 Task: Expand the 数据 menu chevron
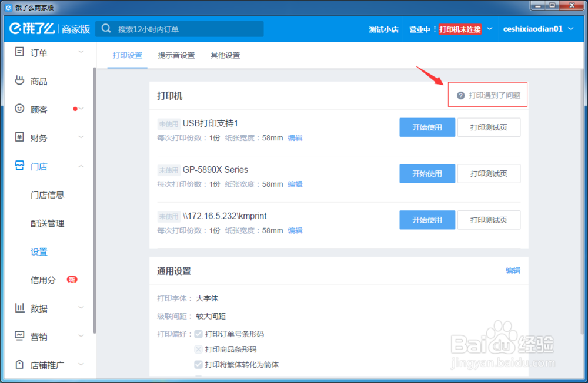pos(81,307)
